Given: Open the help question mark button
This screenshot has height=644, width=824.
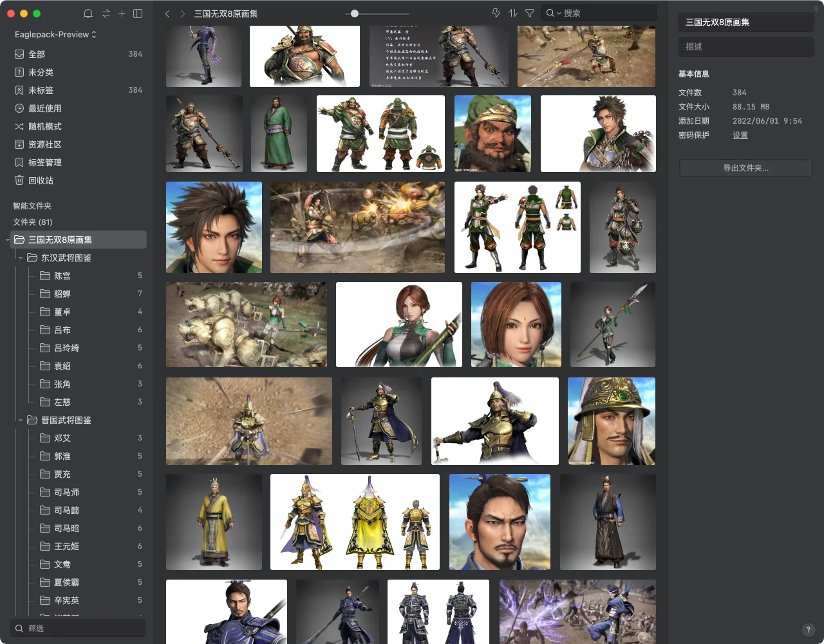Looking at the screenshot, I should click(809, 630).
